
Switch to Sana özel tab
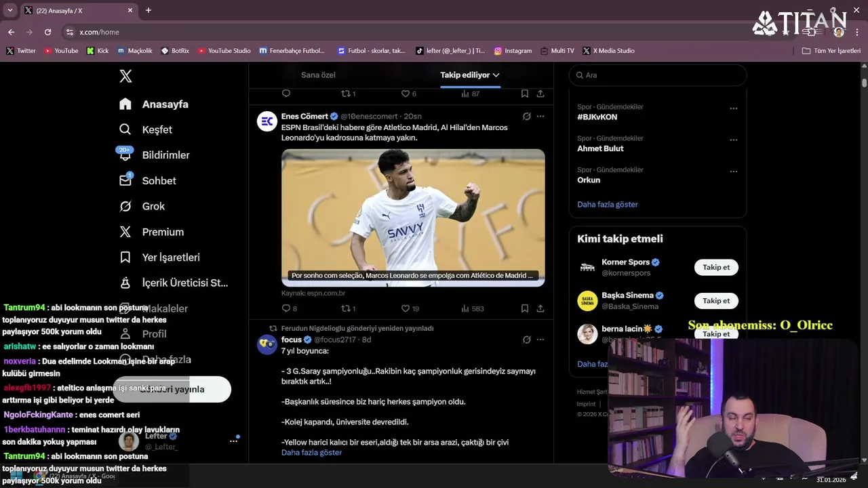click(x=318, y=75)
